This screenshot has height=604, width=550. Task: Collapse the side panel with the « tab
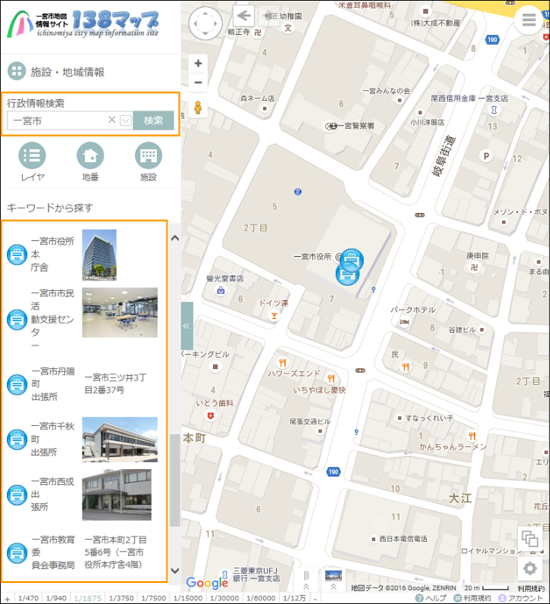[x=187, y=326]
